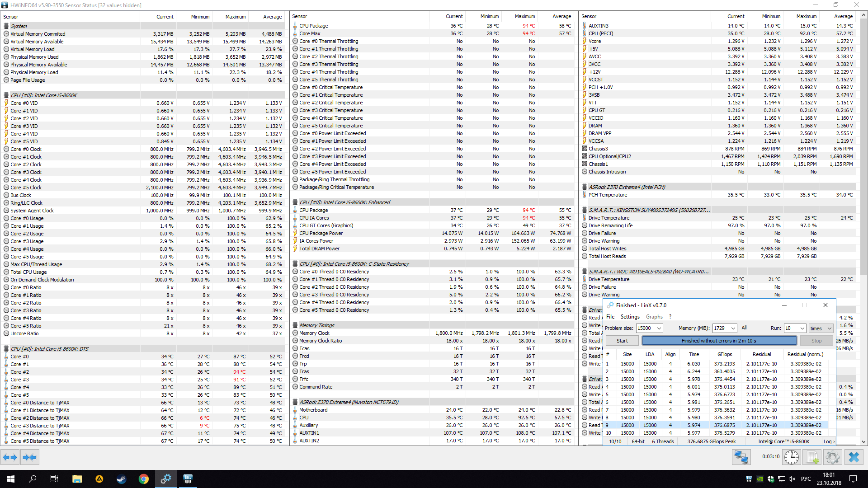
Task: Open the LinX File menu
Action: tap(610, 317)
